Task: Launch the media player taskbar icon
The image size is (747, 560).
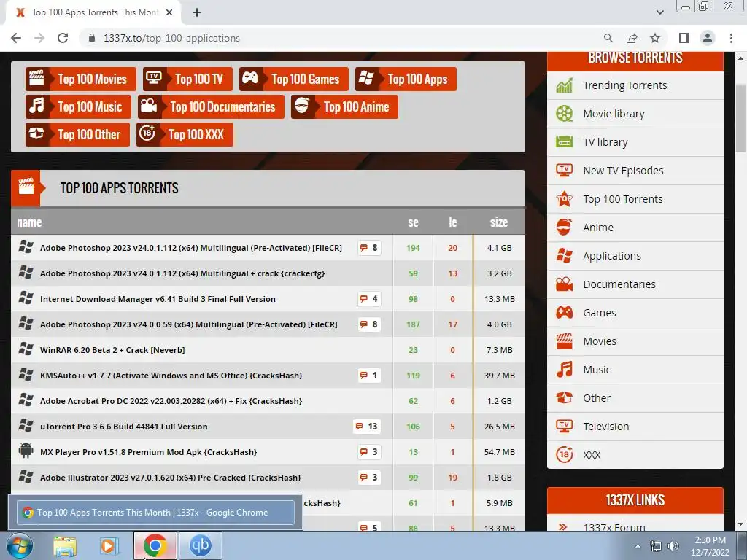Action: [x=109, y=545]
